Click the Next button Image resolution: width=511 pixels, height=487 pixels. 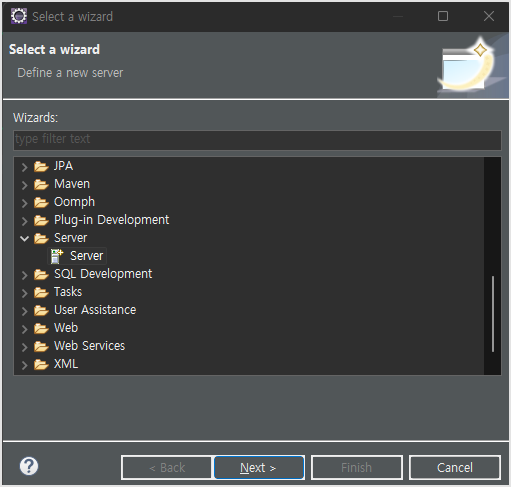(x=259, y=468)
